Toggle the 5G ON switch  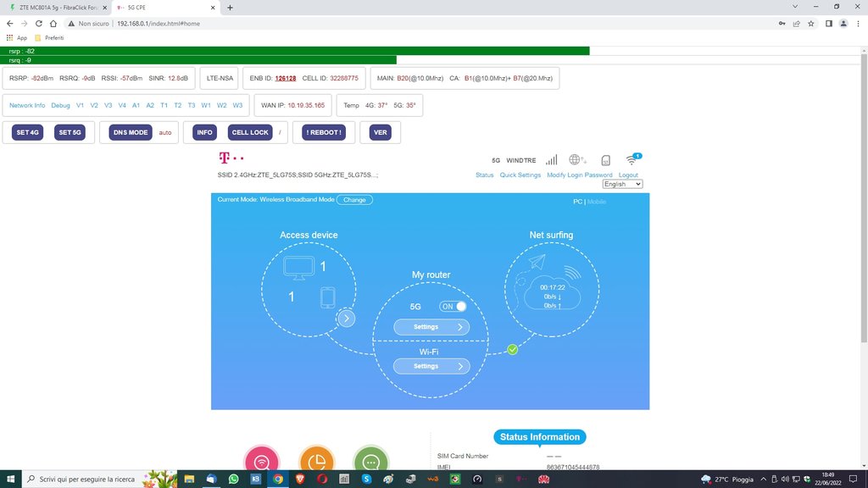point(453,307)
